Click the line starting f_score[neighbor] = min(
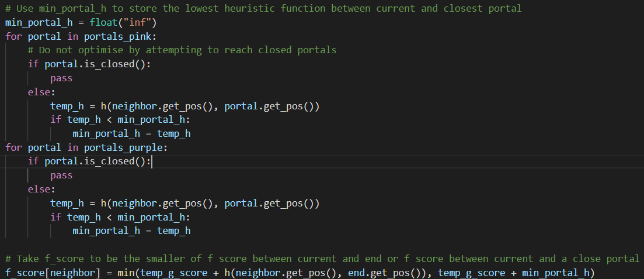 (300, 273)
